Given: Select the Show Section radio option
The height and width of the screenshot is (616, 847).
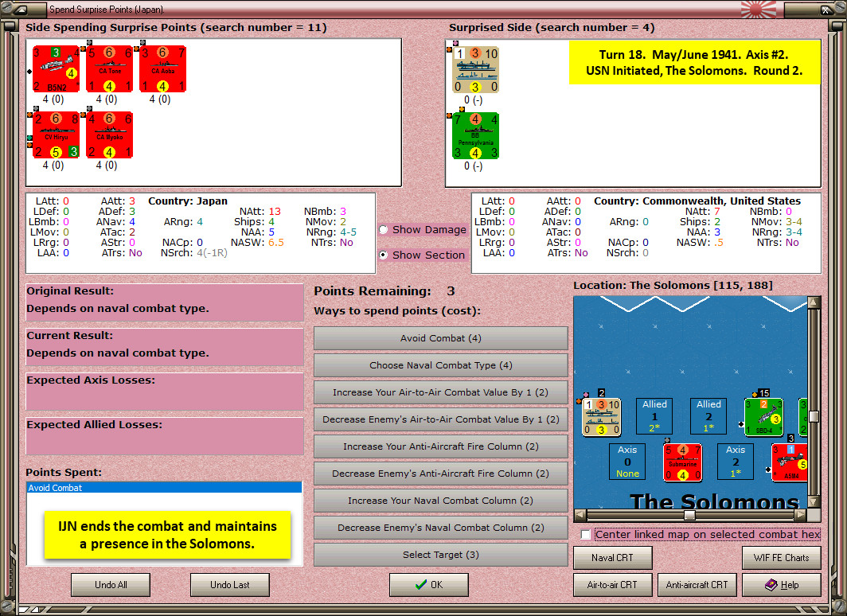Looking at the screenshot, I should coord(384,255).
